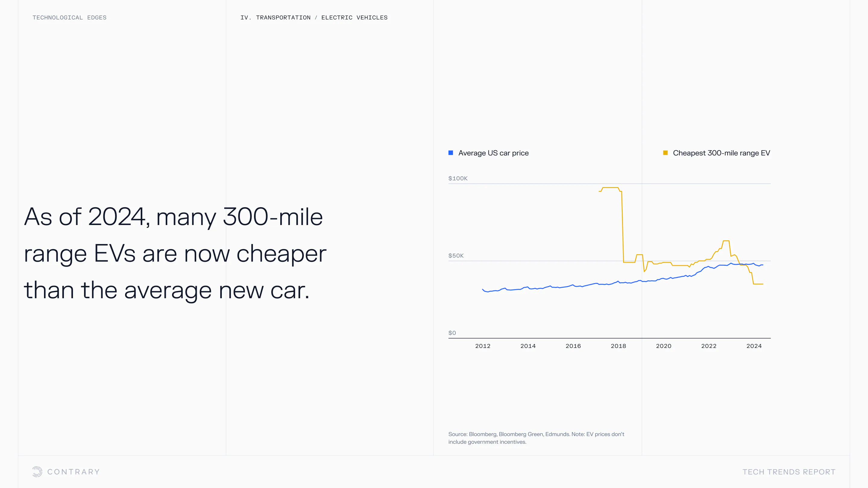Click the $100K y-axis label

(458, 178)
